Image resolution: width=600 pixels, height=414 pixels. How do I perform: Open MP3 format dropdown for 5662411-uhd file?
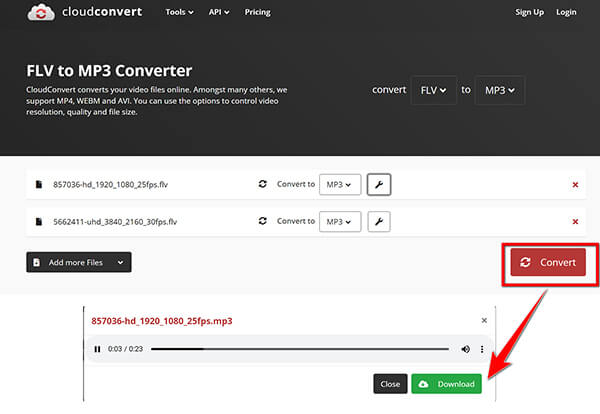click(x=340, y=222)
